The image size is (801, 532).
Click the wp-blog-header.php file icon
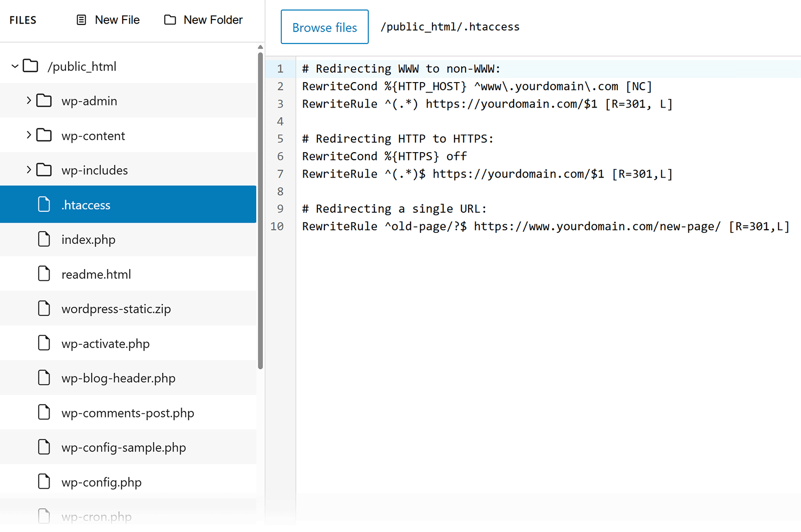(44, 378)
